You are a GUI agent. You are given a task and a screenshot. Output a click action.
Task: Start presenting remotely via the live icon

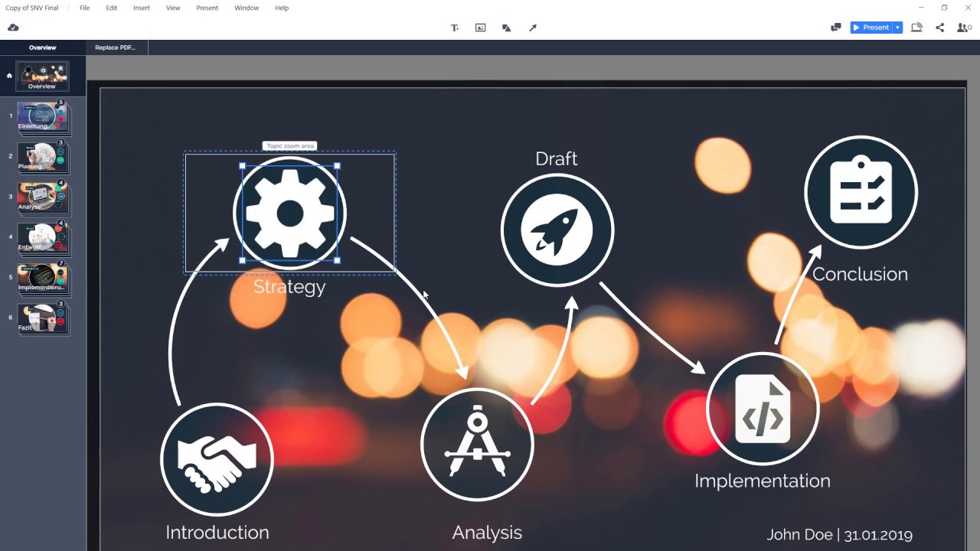[916, 28]
